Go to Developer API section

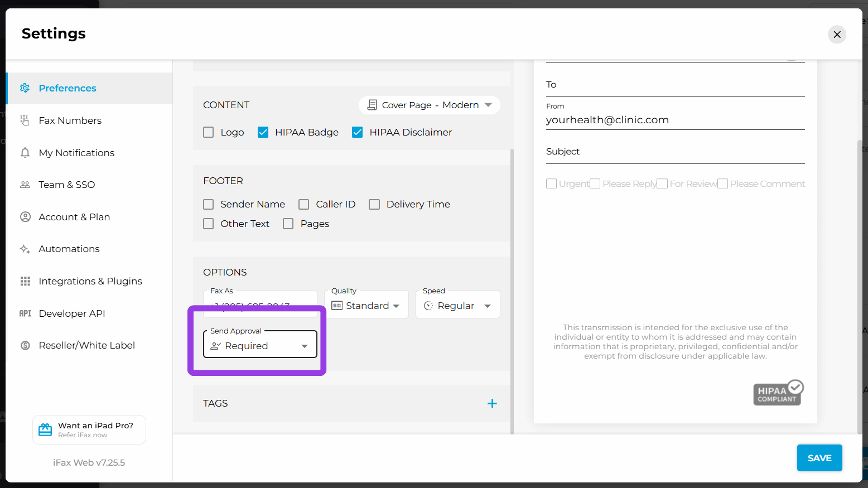point(72,313)
